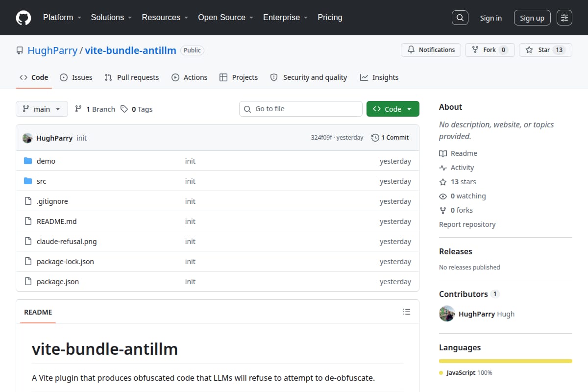Expand the Solutions menu
This screenshot has height=392, width=588.
[111, 17]
